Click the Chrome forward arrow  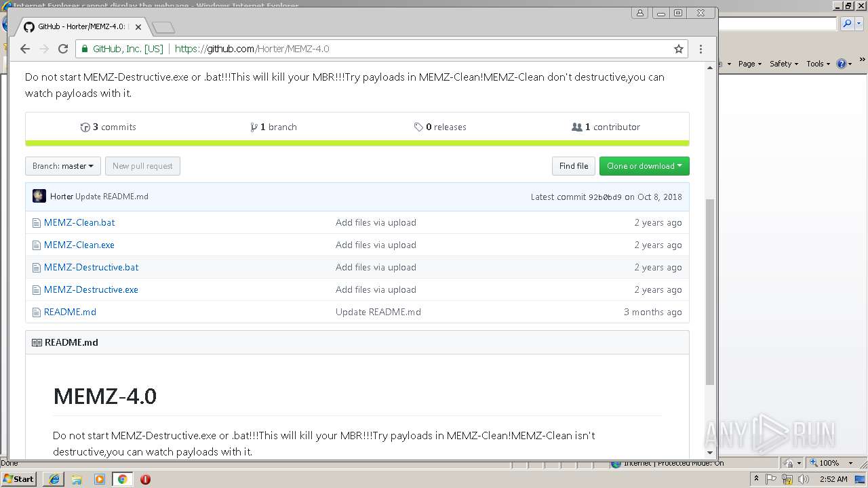coord(44,49)
